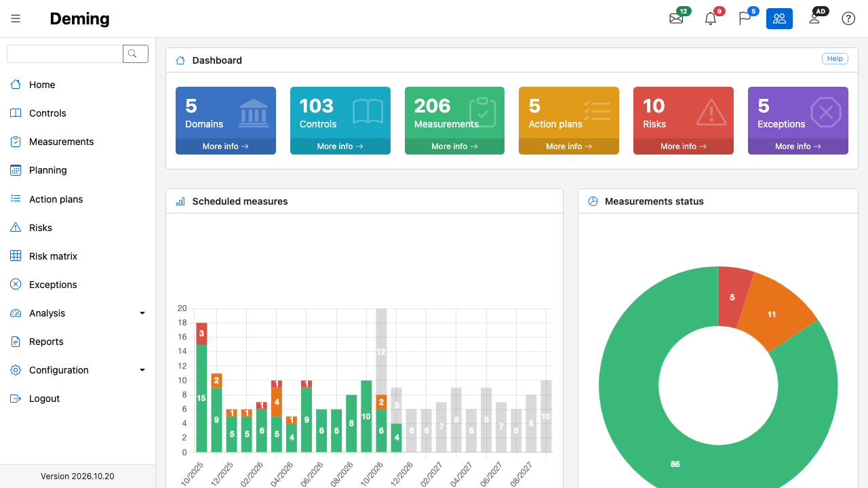This screenshot has width=868, height=488.
Task: Click the Controls open book icon
Action: click(x=368, y=113)
